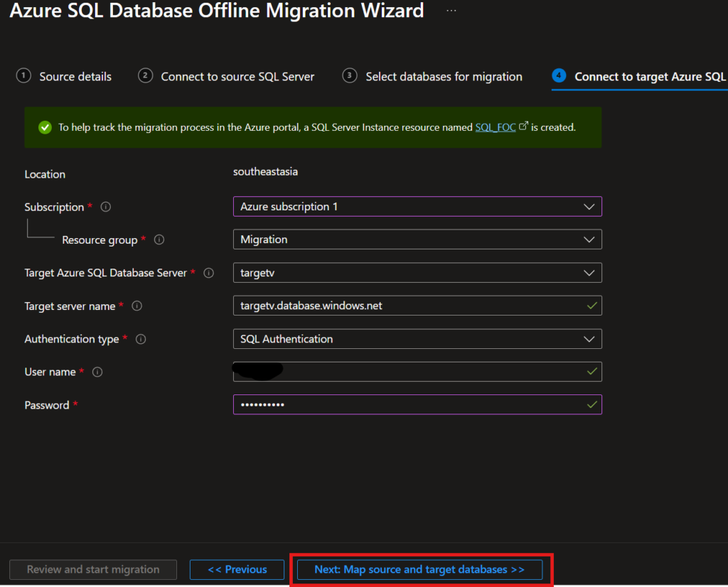The width and height of the screenshot is (728, 587).
Task: Change the Authentication type dropdown
Action: [x=417, y=339]
